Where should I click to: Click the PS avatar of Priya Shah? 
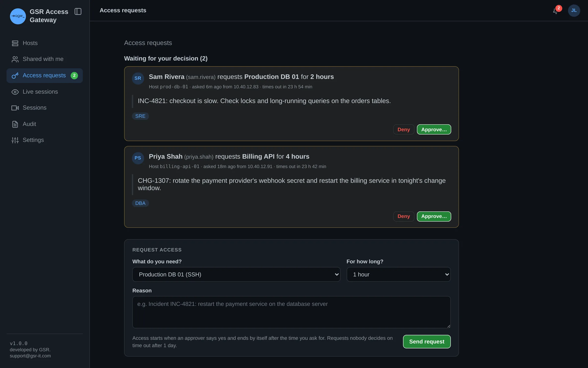coord(138,158)
